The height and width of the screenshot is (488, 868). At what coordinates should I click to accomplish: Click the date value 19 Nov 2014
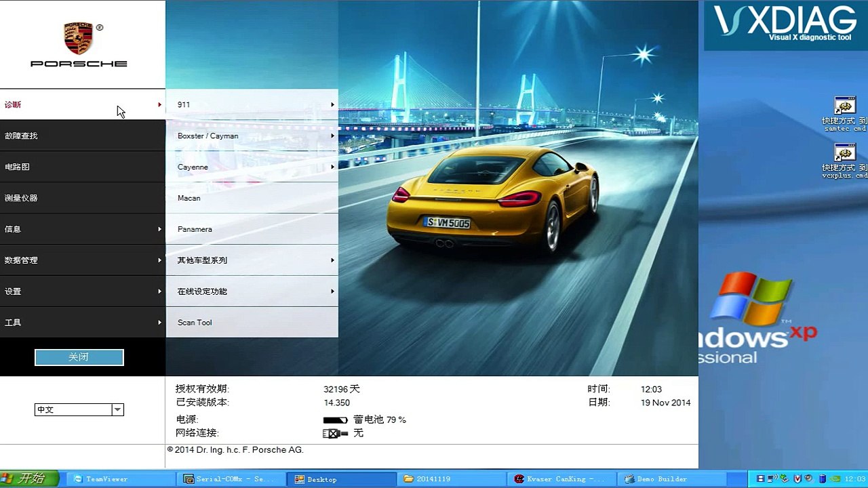pos(666,403)
